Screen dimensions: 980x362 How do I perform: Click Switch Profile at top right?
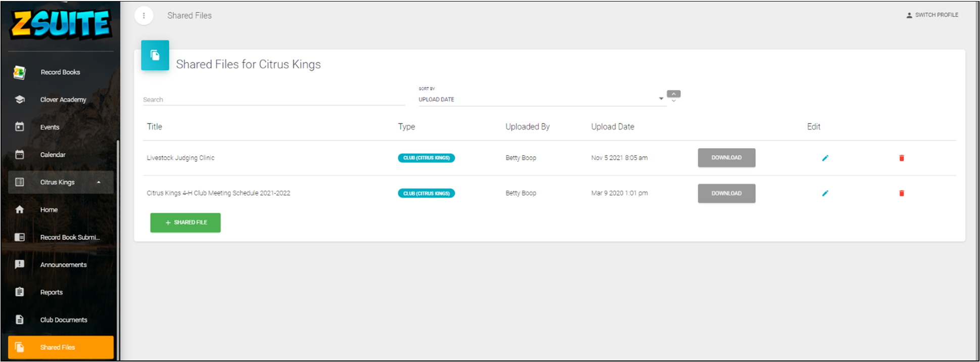point(932,15)
